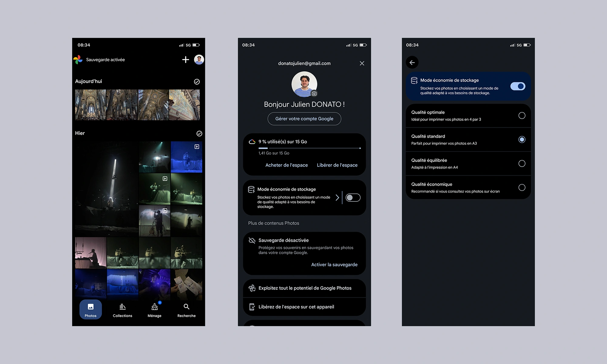The image size is (607, 364).
Task: Tap the plus icon to create new
Action: click(185, 60)
